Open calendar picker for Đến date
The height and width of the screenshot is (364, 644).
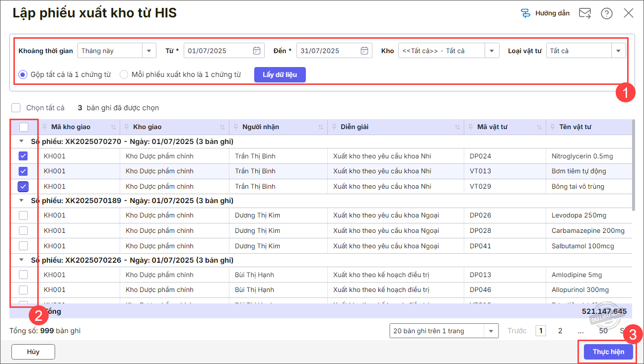[x=364, y=51]
